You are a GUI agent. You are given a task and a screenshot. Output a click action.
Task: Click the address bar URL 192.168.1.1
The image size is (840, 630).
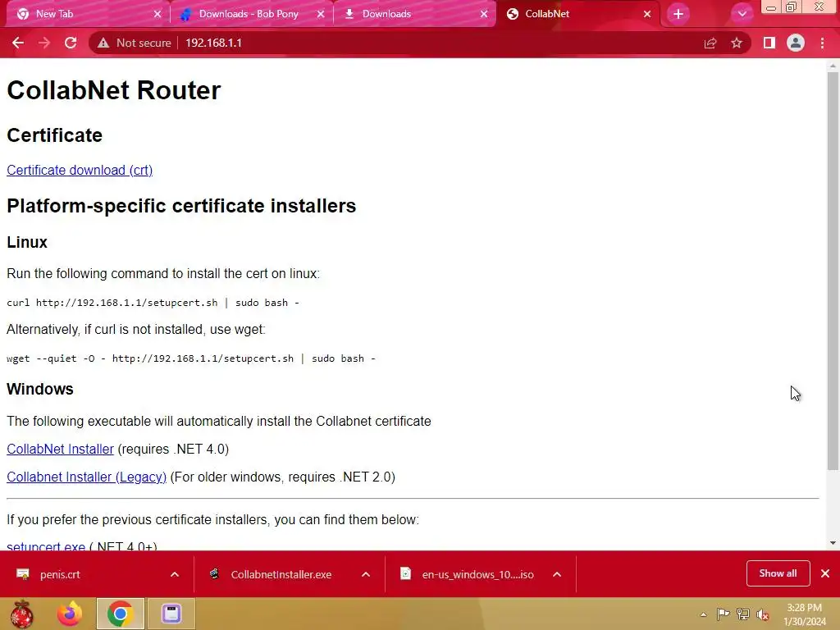tap(213, 43)
